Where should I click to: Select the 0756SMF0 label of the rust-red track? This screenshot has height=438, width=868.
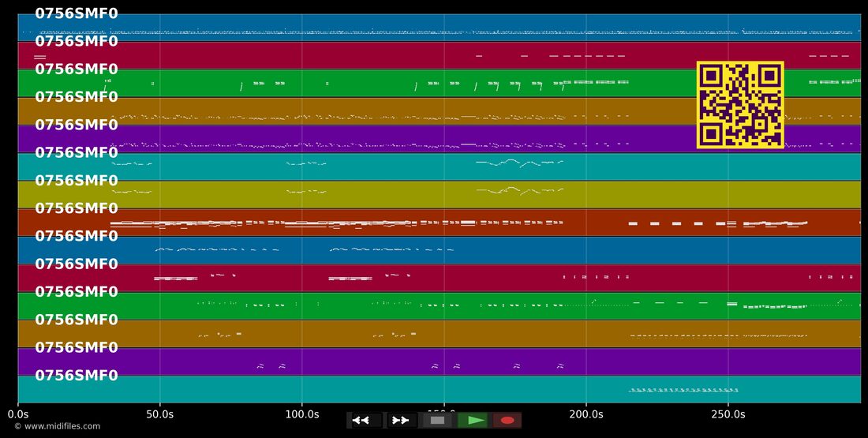(77, 208)
